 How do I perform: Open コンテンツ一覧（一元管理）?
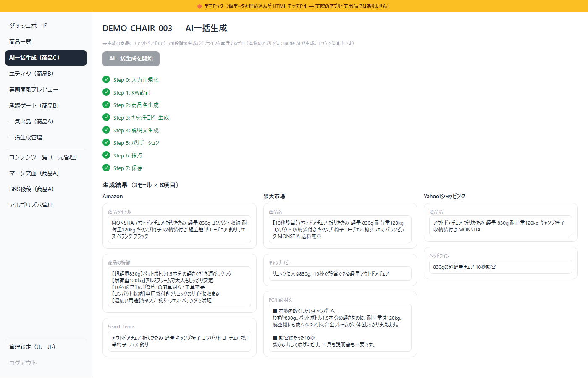46,157
